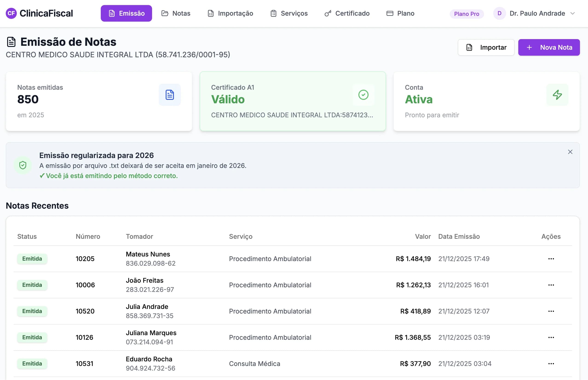Open actions menu for Eduardo Rocha's nota
This screenshot has height=380, width=588.
[551, 363]
